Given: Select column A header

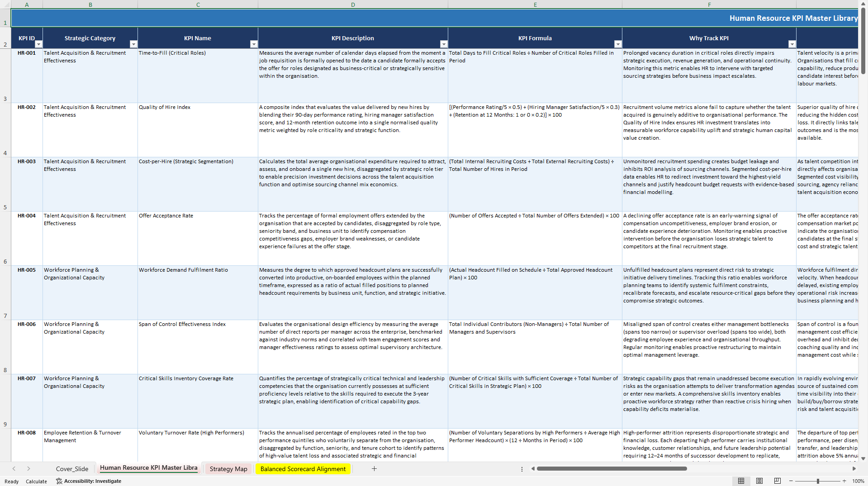Looking at the screenshot, I should point(27,5).
